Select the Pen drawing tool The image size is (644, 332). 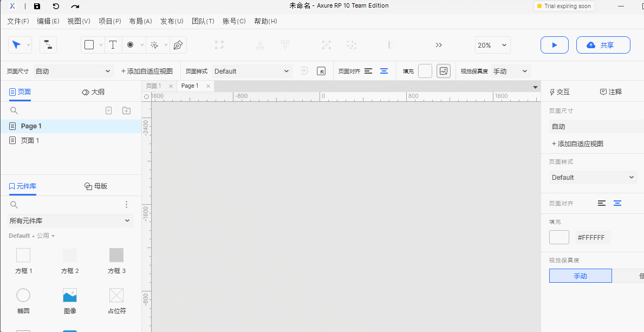(x=178, y=45)
